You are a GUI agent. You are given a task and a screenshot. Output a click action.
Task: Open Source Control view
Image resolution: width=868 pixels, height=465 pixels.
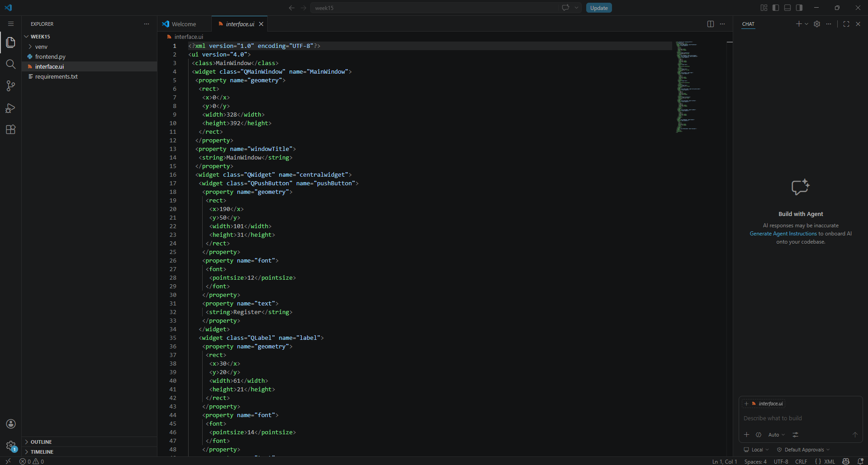pyautogui.click(x=11, y=86)
